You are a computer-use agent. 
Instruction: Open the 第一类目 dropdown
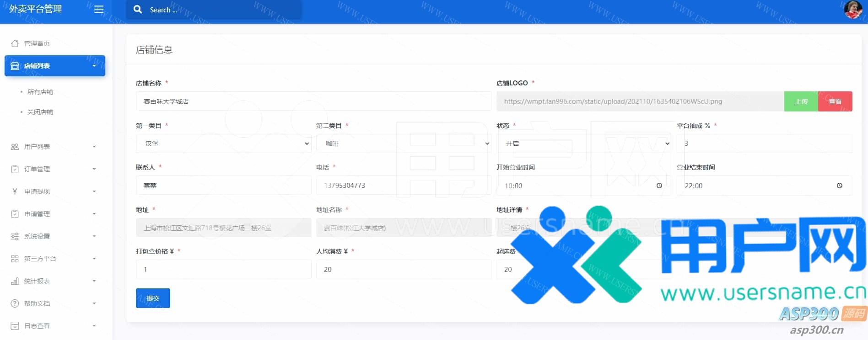(x=223, y=143)
